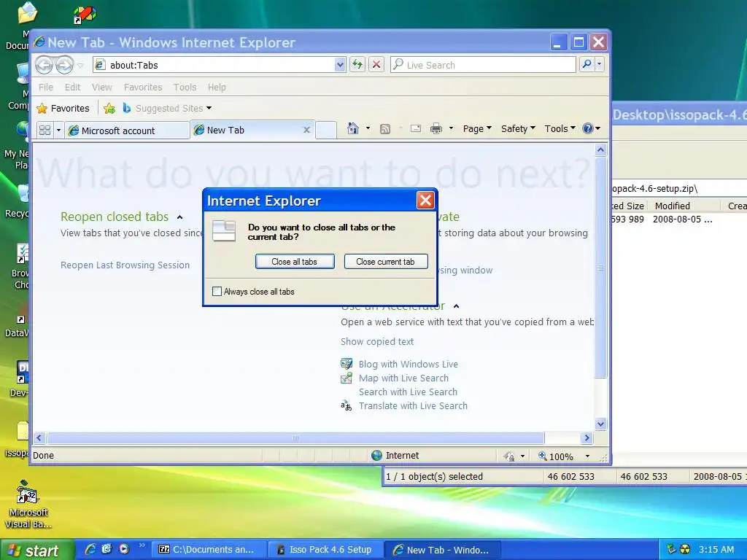Click the Print icon
Image resolution: width=747 pixels, height=560 pixels.
pyautogui.click(x=436, y=128)
